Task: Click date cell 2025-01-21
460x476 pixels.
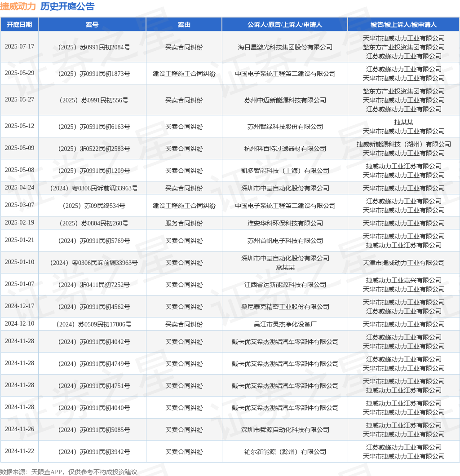Action: [19, 240]
